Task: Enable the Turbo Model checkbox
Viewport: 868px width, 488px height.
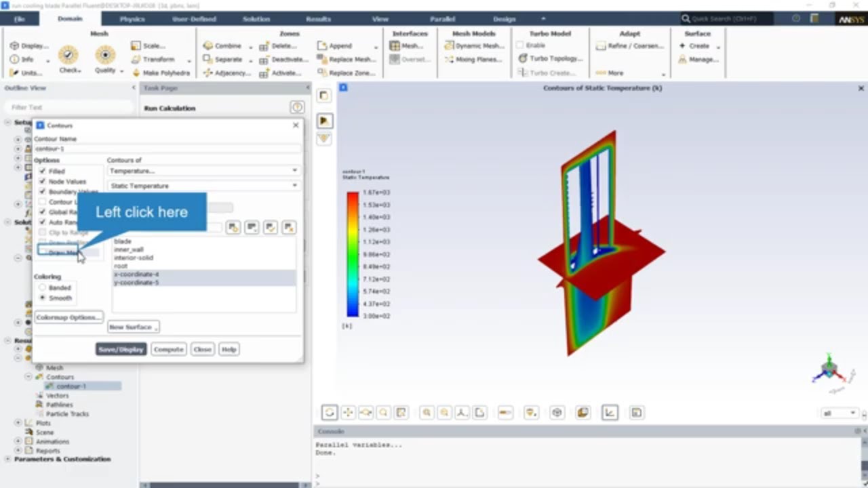Action: [521, 45]
